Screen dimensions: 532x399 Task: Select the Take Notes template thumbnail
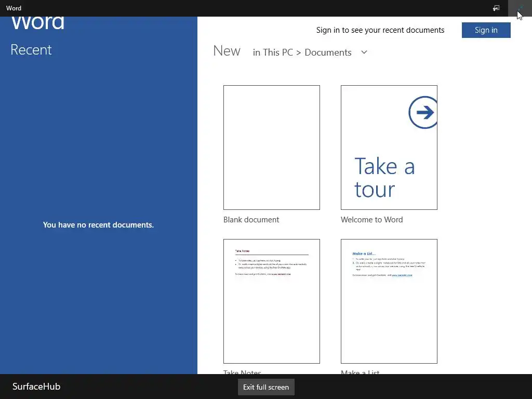(271, 301)
